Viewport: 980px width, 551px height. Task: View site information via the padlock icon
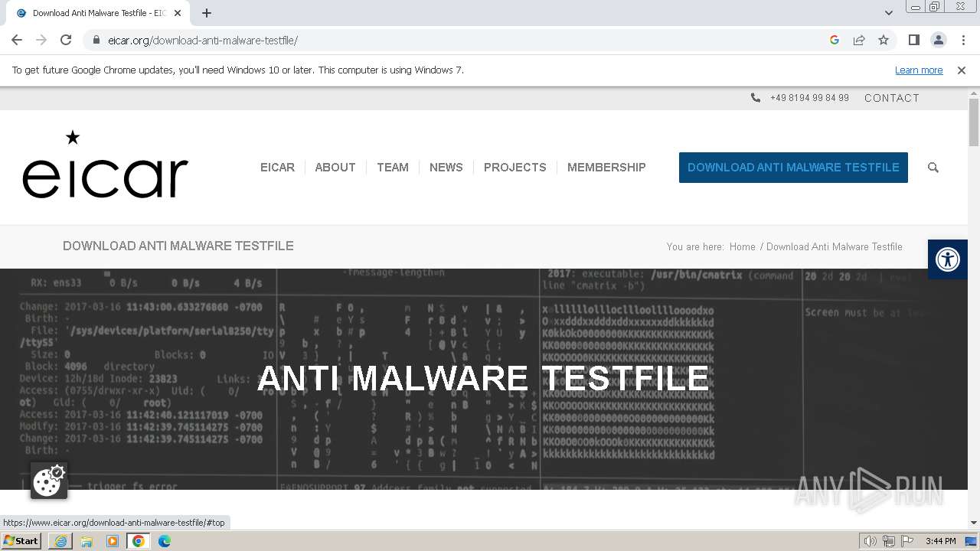pyautogui.click(x=96, y=40)
